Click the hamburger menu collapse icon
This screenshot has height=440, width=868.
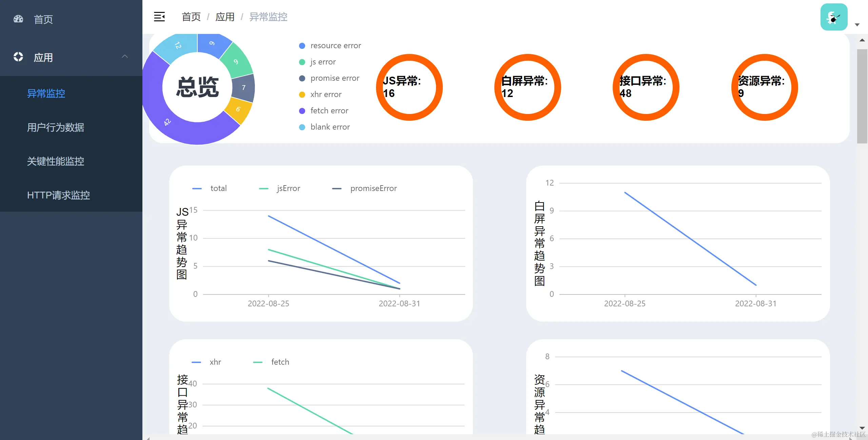click(x=159, y=17)
